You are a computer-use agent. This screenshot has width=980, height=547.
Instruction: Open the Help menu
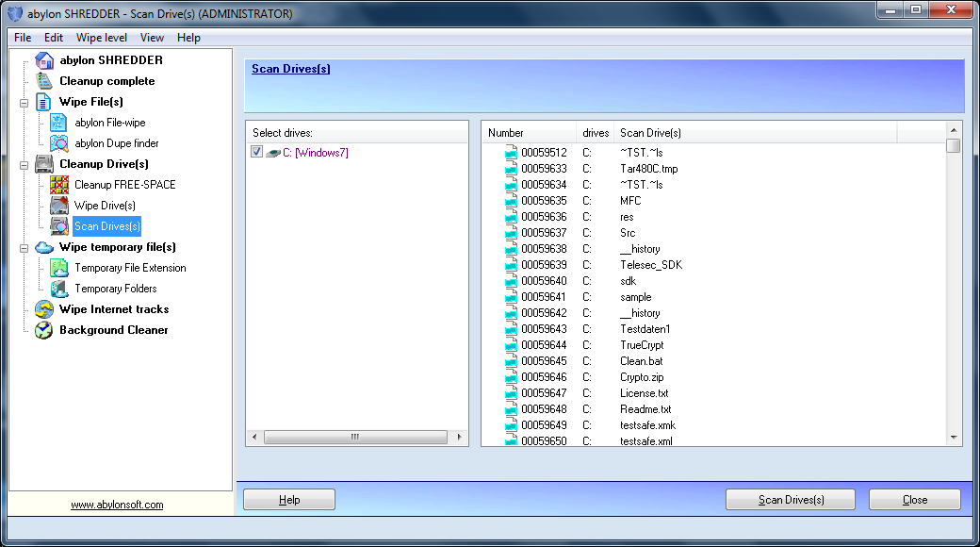click(188, 38)
